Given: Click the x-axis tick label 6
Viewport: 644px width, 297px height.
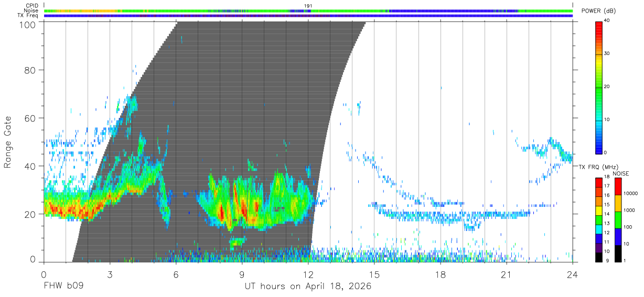Looking at the screenshot, I should pyautogui.click(x=176, y=274).
